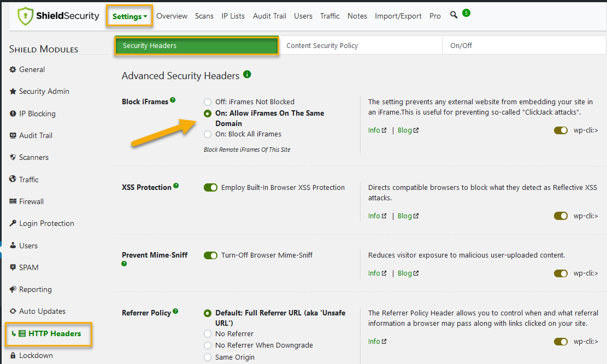This screenshot has width=607, height=364.
Task: Click the HTTP Headers list icon
Action: pos(22,333)
